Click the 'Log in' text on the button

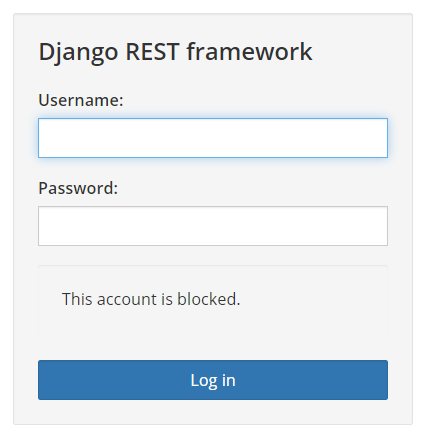pos(213,380)
